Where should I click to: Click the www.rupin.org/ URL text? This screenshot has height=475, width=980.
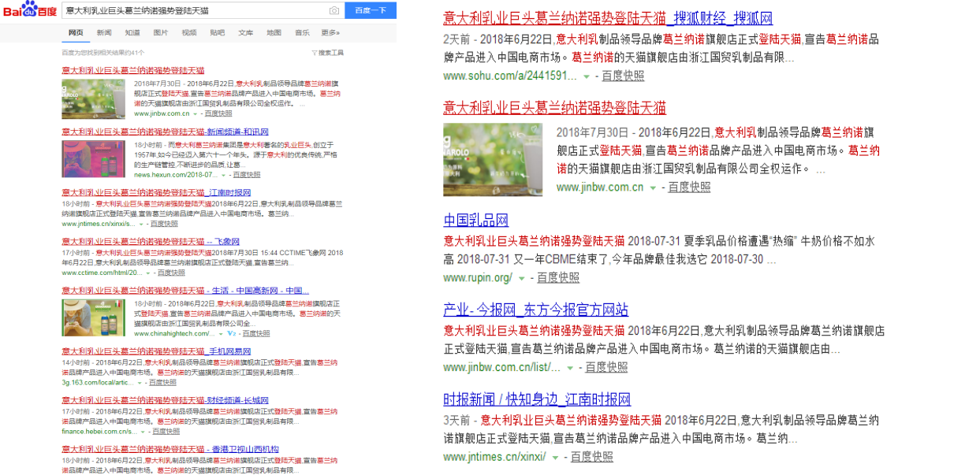point(478,278)
